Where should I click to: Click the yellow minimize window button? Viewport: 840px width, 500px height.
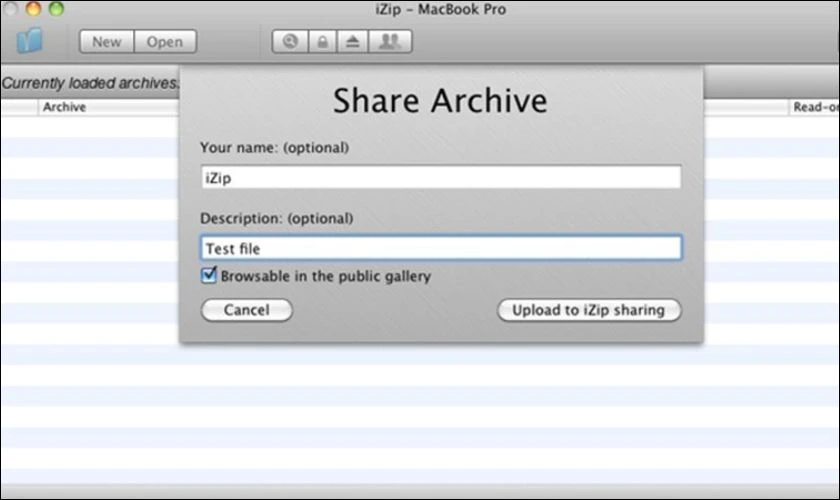coord(33,9)
